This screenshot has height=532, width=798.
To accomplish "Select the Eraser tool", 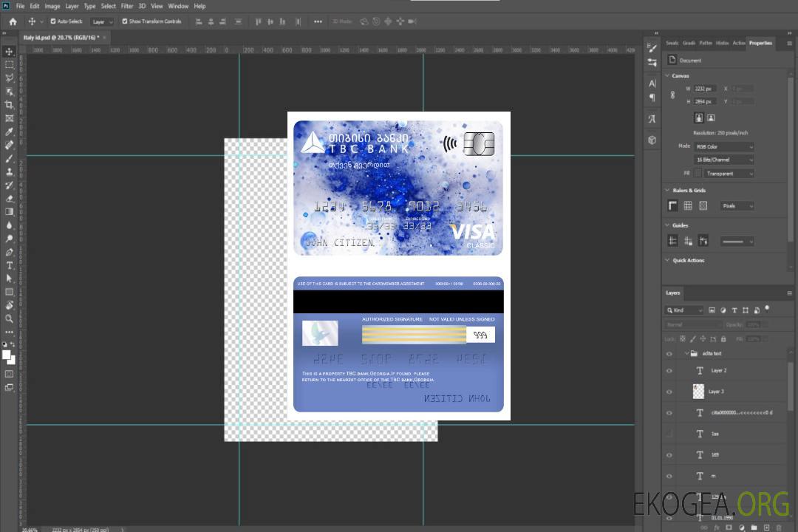I will click(9, 199).
